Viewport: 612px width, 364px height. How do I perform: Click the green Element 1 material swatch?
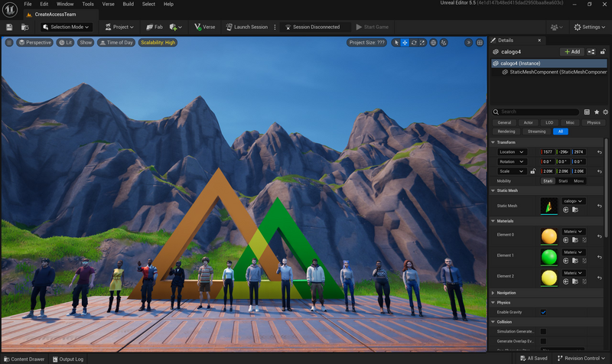point(549,257)
